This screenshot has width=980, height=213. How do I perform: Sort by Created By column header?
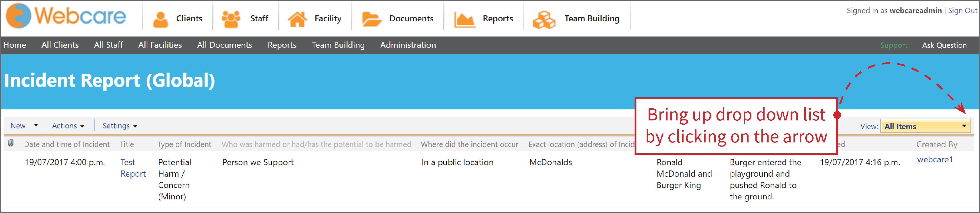click(937, 144)
